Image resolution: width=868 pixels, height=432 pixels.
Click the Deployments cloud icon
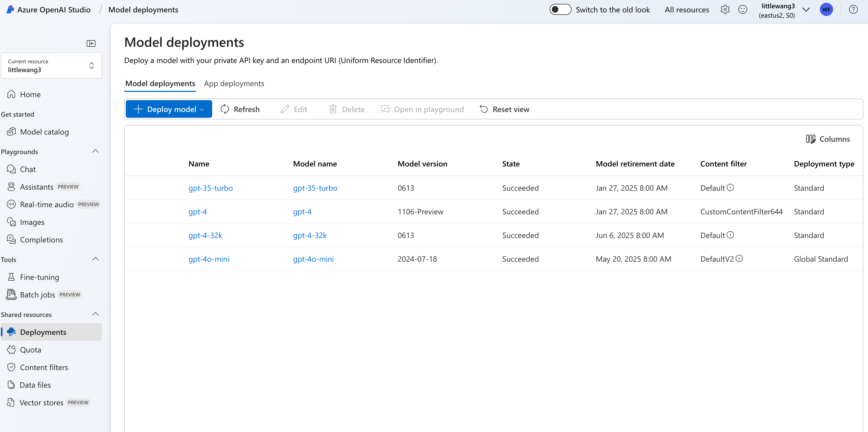(11, 332)
